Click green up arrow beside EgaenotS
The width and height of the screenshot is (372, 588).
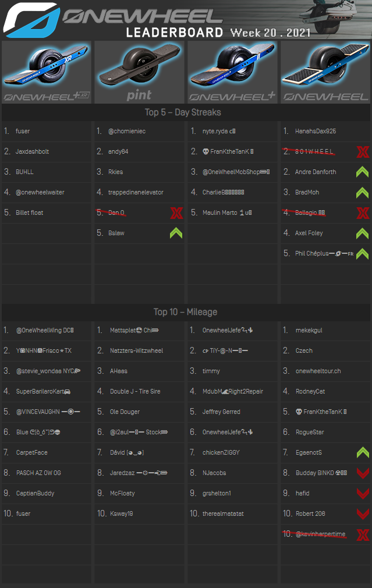click(x=362, y=453)
